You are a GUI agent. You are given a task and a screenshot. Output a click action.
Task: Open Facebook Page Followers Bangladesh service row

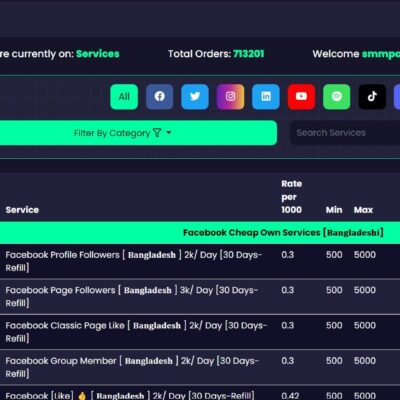click(200, 296)
